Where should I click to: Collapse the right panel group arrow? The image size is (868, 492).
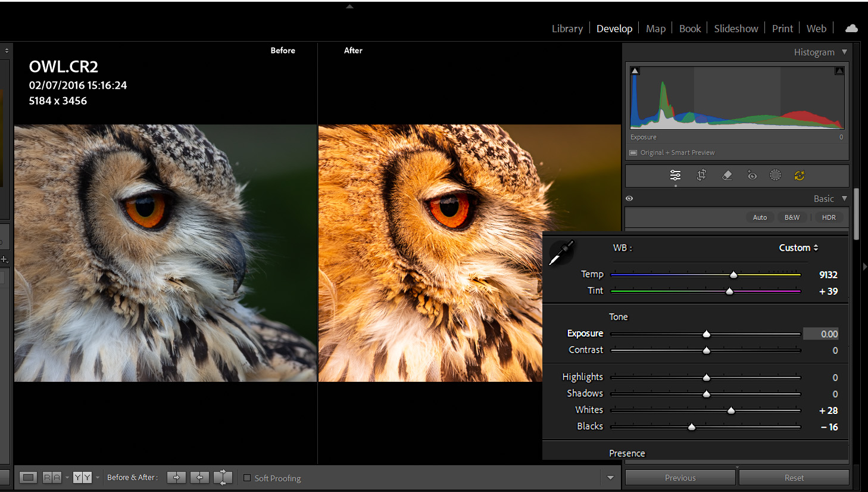pos(864,266)
